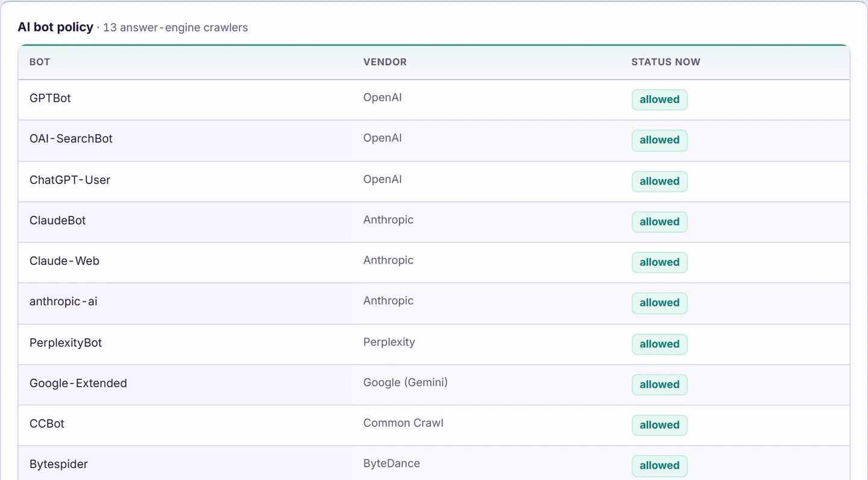Click the allowed badge for PerplexityBot
The image size is (868, 480).
tap(659, 344)
